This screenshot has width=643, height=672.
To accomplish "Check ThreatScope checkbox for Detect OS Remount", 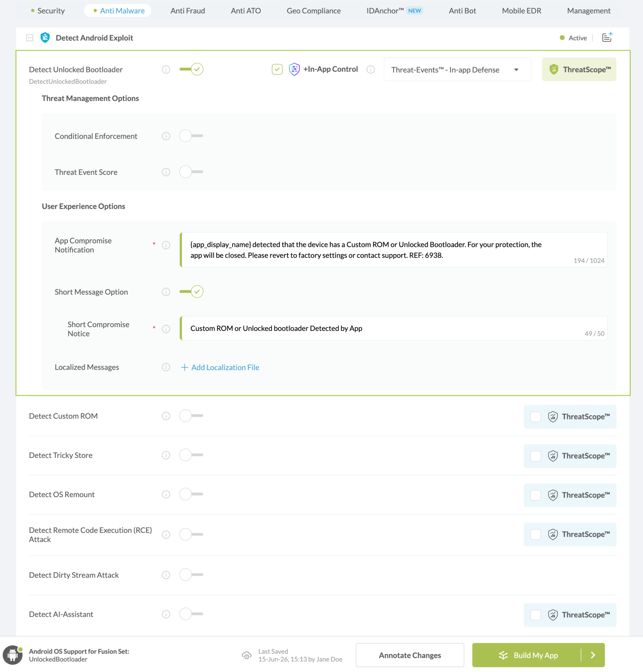I will [535, 495].
